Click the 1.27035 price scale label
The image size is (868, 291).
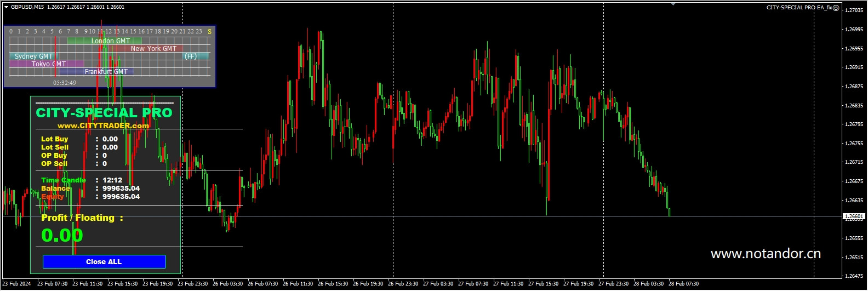pyautogui.click(x=854, y=10)
